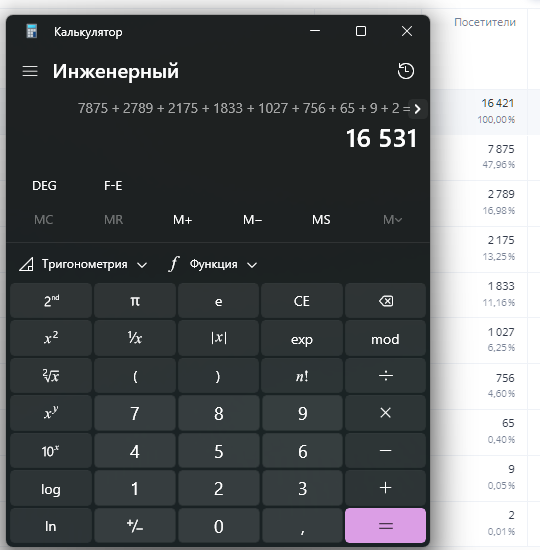
Task: Click the open parenthesis key
Action: [x=135, y=376]
